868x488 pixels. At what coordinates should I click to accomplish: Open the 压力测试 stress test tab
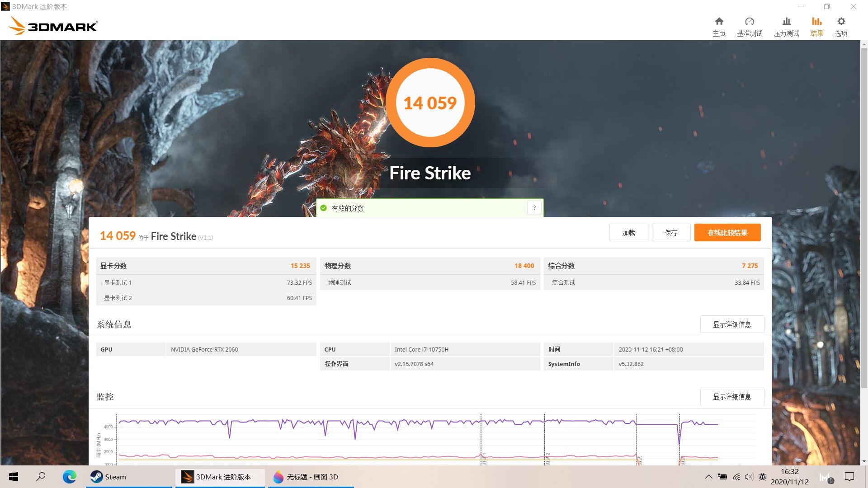(x=786, y=27)
